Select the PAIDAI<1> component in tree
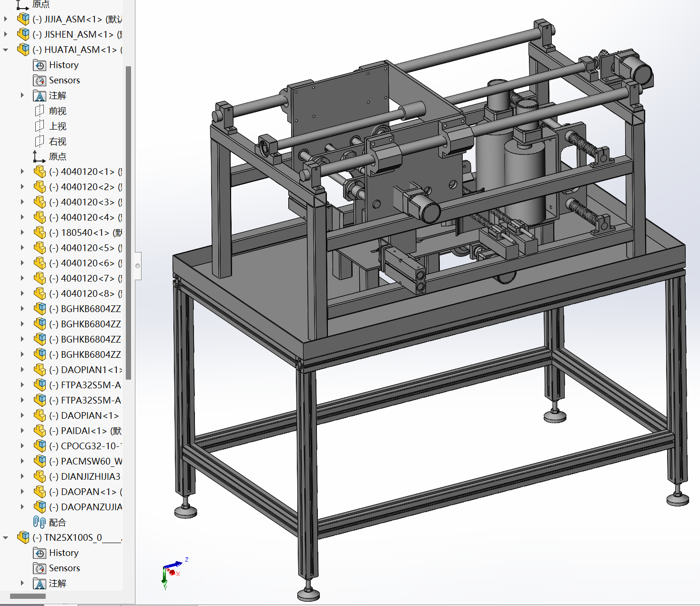 [84, 431]
